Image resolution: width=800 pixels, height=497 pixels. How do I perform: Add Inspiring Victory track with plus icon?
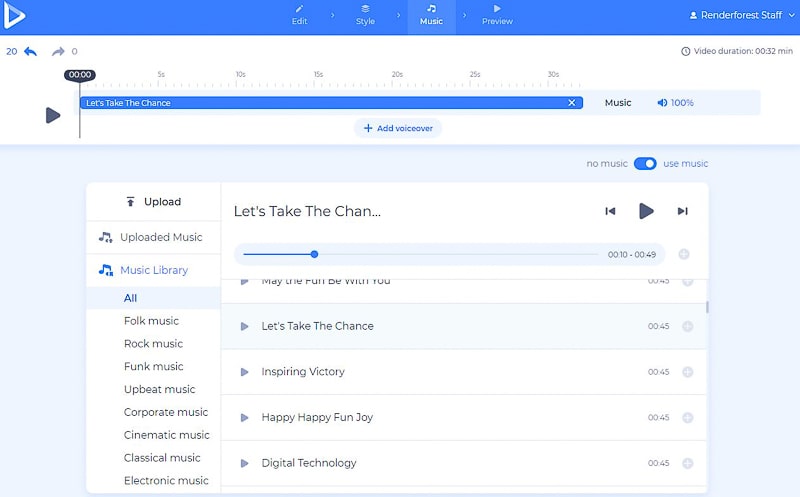(687, 372)
